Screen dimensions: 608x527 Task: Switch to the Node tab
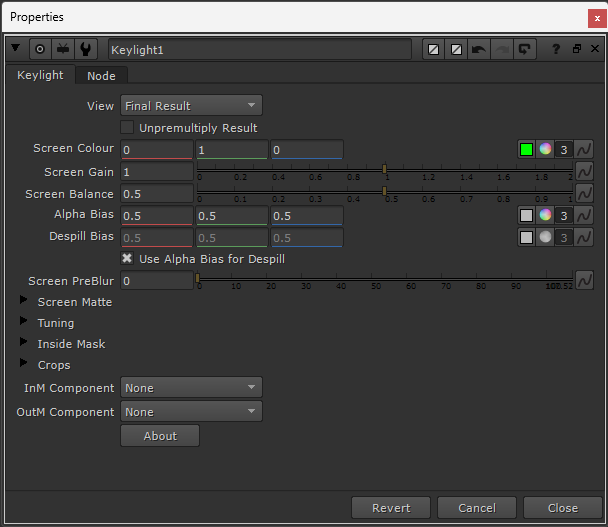101,76
